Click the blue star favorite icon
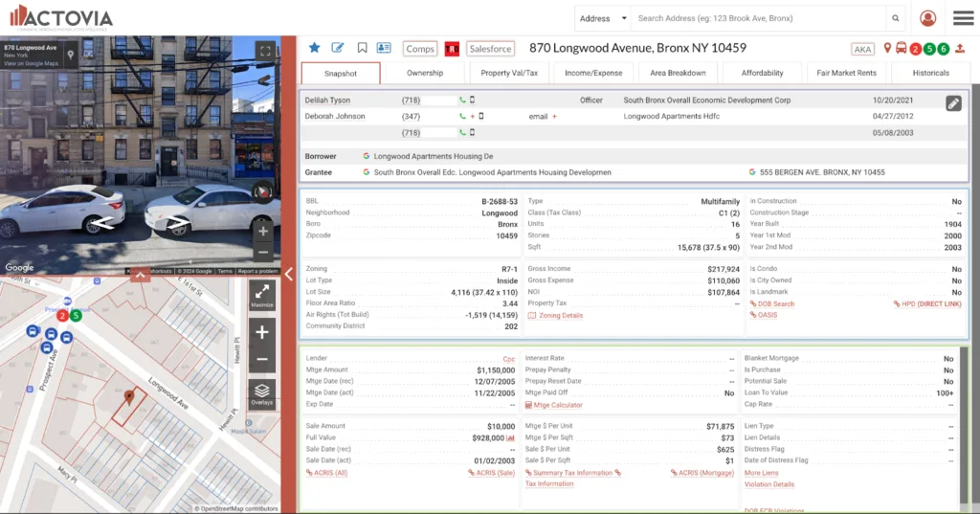 [314, 48]
